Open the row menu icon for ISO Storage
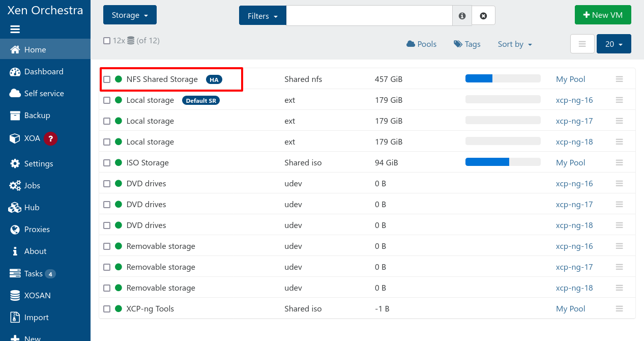644x341 pixels. coord(619,163)
